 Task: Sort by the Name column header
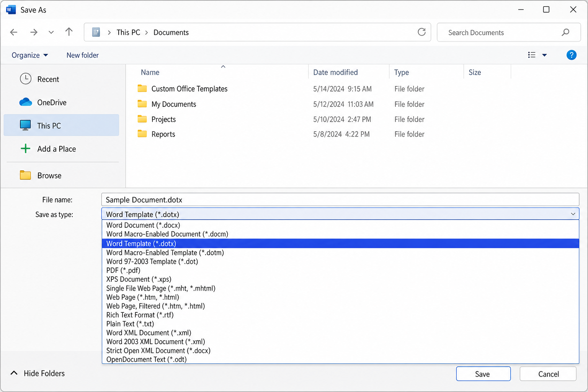coord(150,72)
